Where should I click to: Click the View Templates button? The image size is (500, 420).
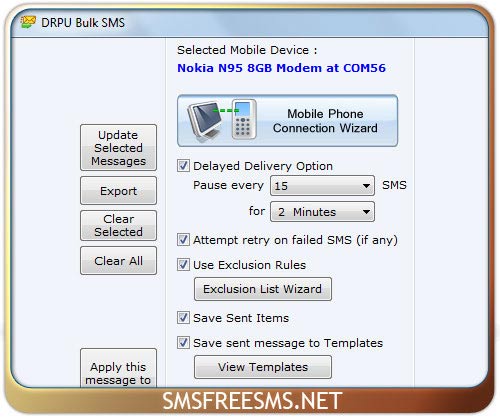coord(263,367)
